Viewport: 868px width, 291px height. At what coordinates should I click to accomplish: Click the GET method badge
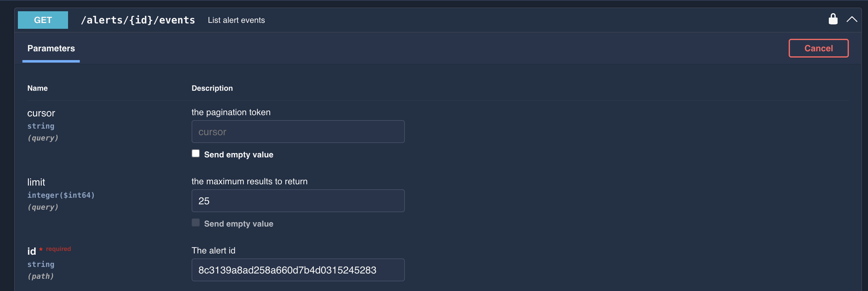43,20
